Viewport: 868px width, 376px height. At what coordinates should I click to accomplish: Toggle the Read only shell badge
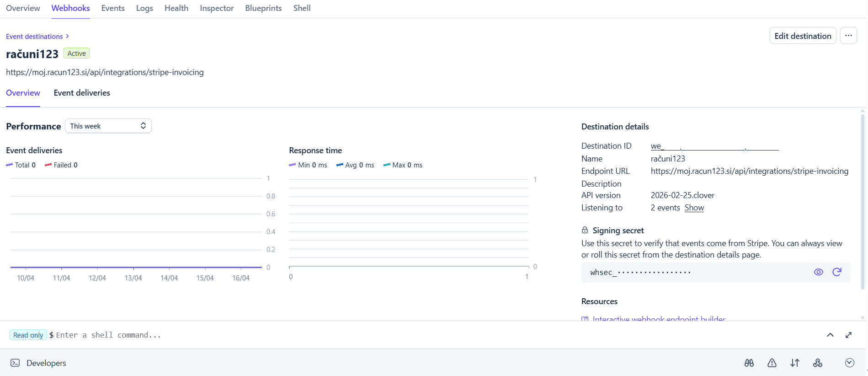[28, 335]
